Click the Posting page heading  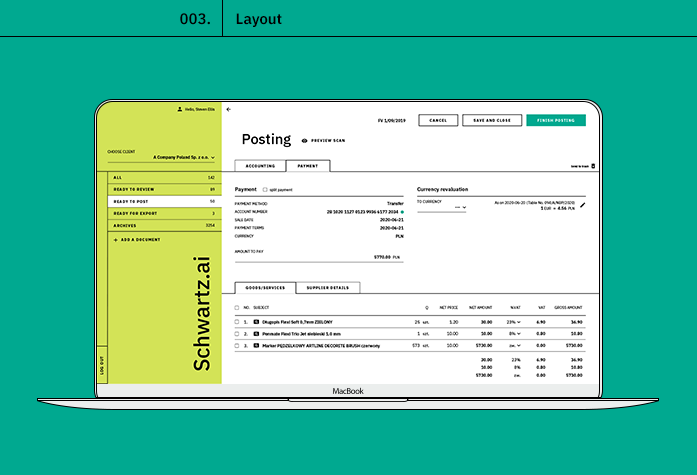tap(266, 140)
